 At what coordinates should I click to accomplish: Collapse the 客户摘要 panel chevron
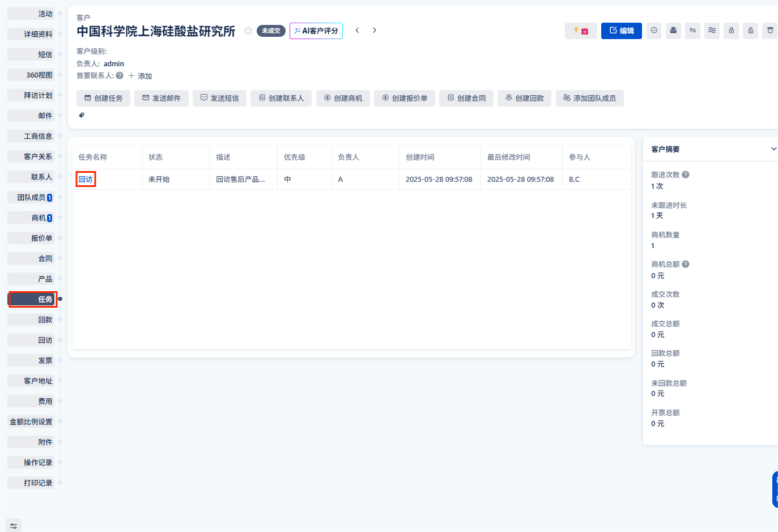[x=773, y=149]
